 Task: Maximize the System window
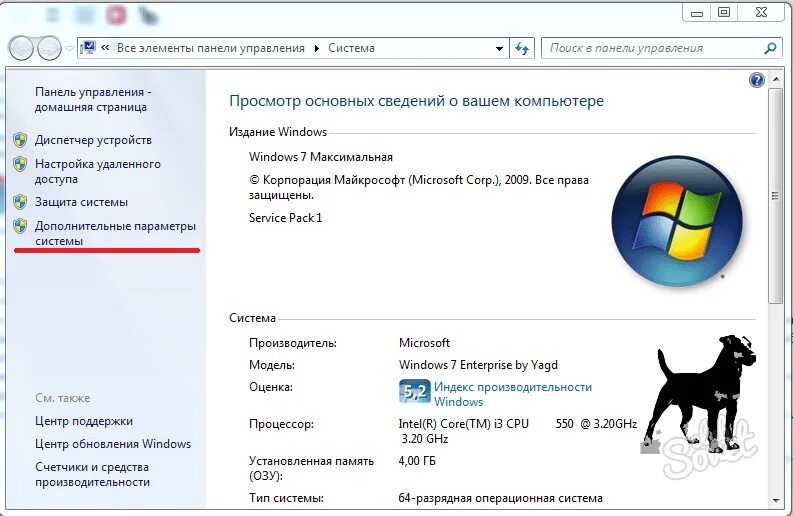tap(724, 13)
